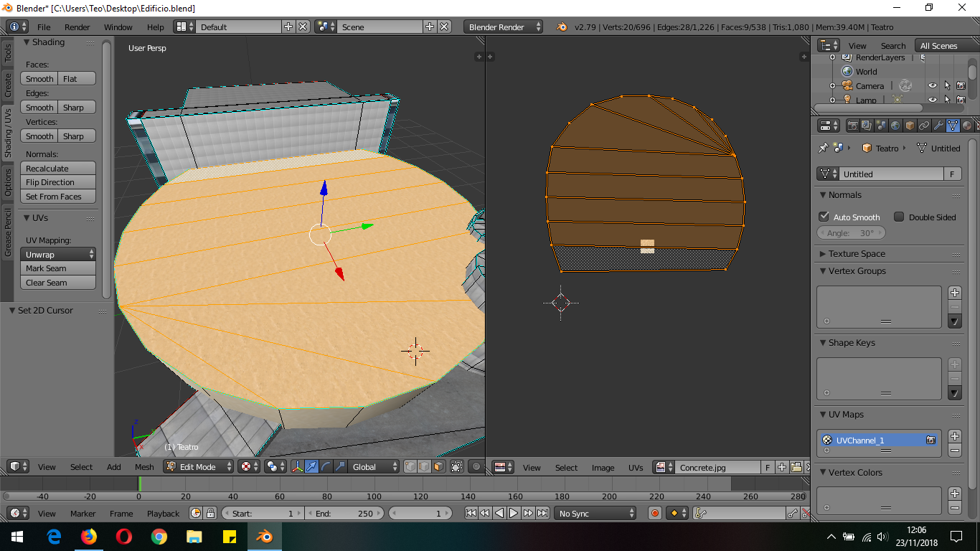Click the Render camera properties tab
This screenshot has height=551, width=980.
tap(852, 126)
